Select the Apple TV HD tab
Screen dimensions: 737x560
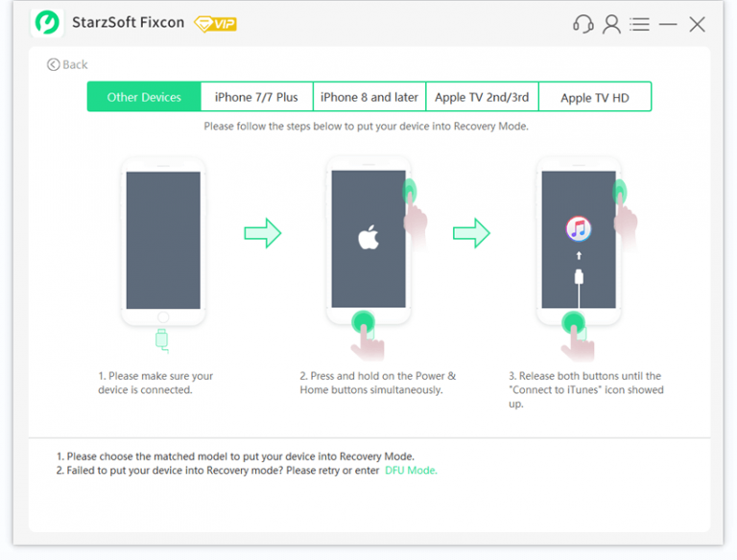tap(595, 97)
